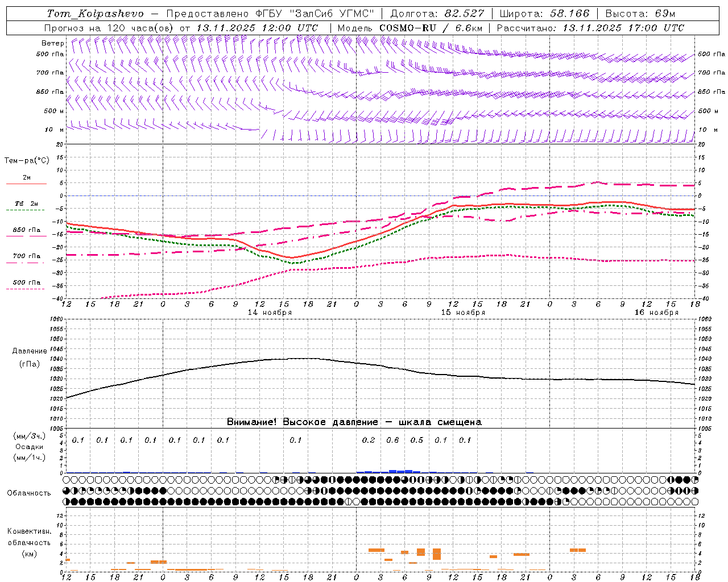728x582 pixels.
Task: Click the station height 69м text
Action: click(x=664, y=14)
